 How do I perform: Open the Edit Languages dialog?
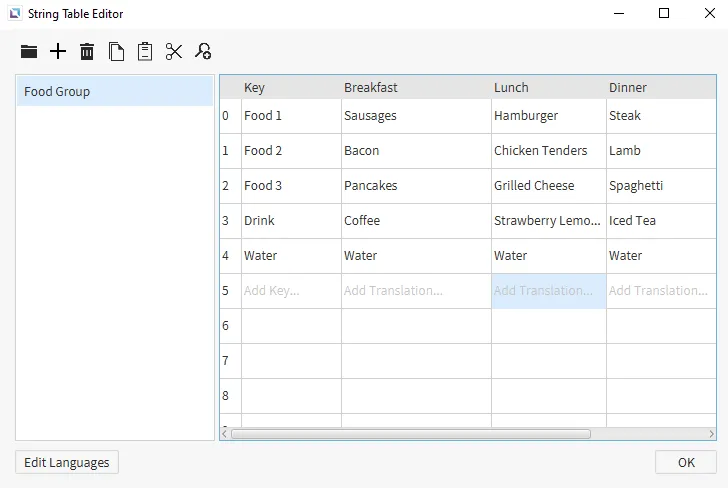(67, 462)
